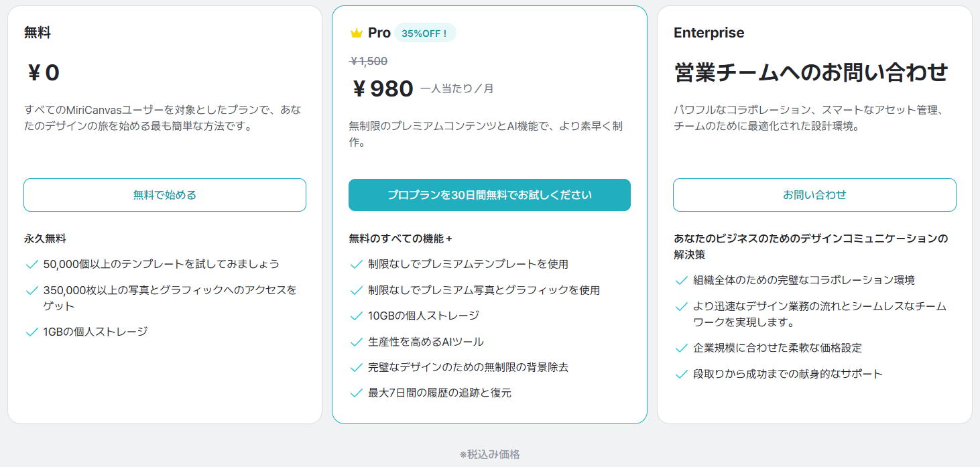Click the ￥980 price text
The width and height of the screenshot is (980, 467).
point(383,88)
